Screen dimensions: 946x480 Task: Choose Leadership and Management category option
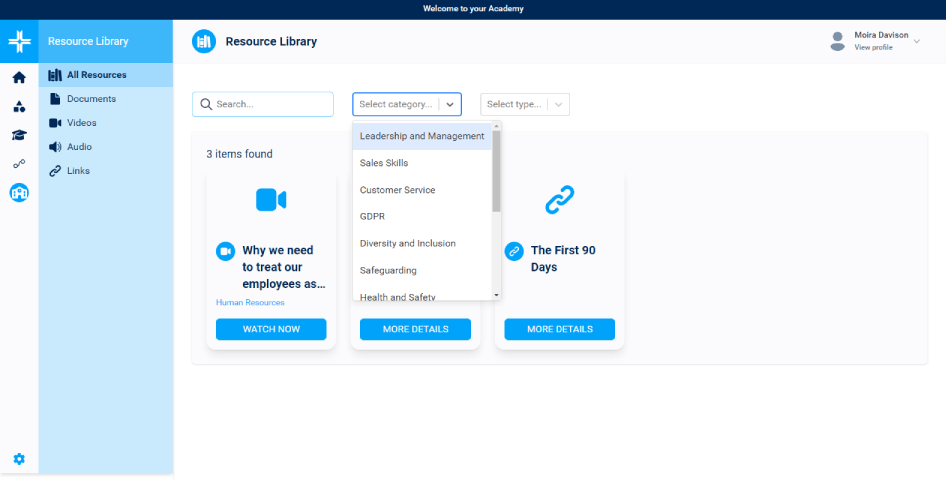(422, 136)
